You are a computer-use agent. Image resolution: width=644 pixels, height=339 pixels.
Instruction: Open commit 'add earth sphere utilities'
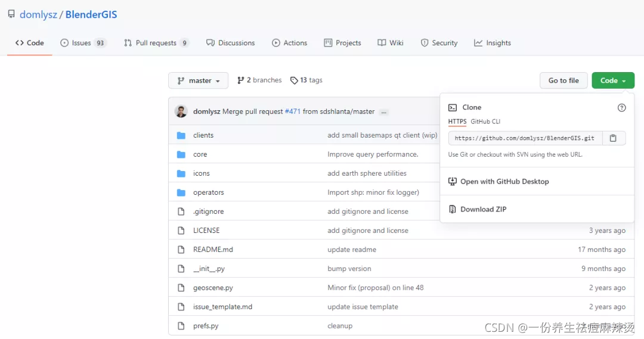[367, 173]
